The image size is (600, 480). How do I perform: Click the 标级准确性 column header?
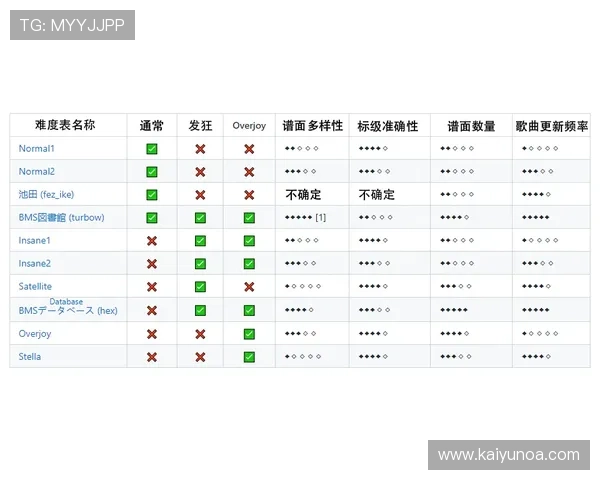tap(388, 126)
